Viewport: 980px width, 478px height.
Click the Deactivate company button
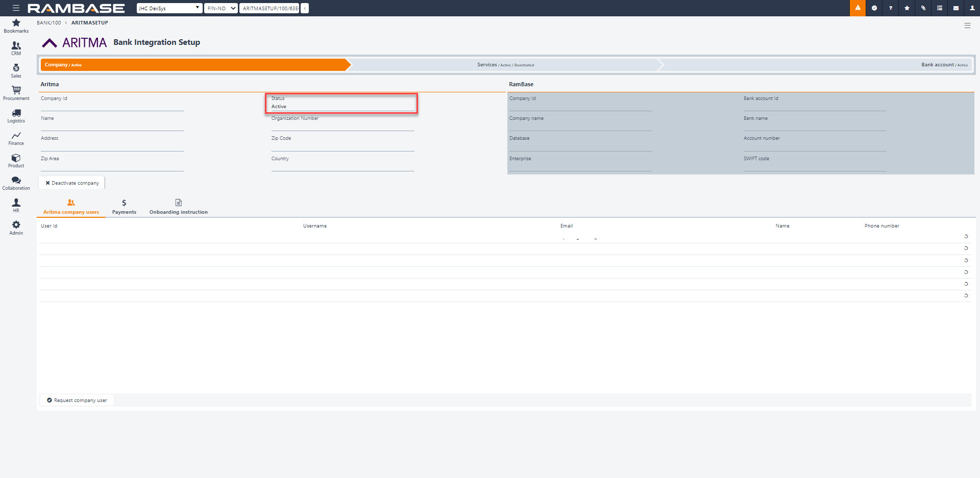click(x=72, y=183)
